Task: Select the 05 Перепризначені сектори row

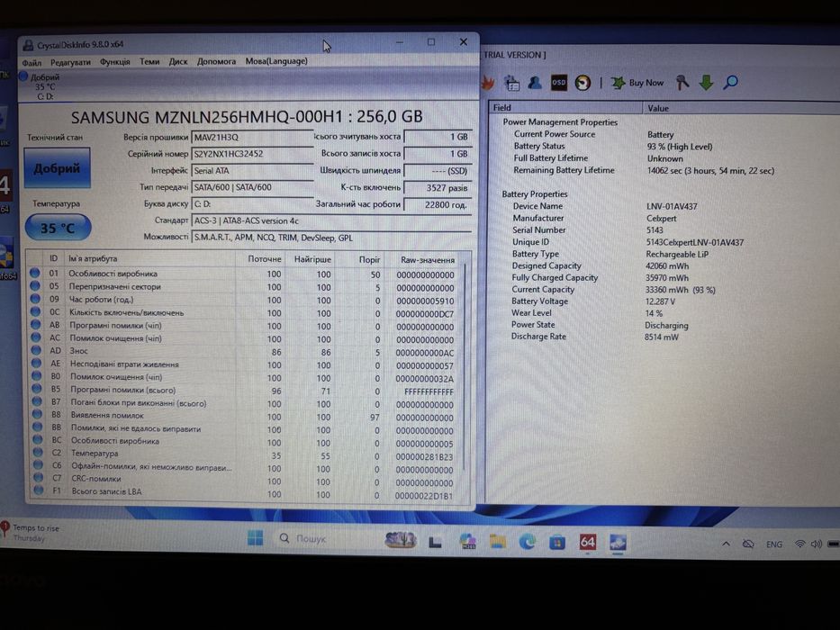Action: pyautogui.click(x=244, y=287)
